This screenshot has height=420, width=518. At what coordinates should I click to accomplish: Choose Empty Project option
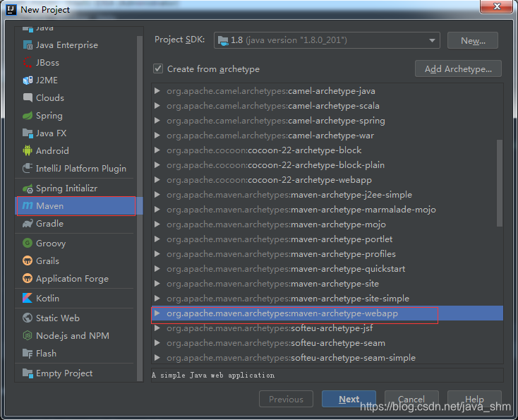point(76,373)
